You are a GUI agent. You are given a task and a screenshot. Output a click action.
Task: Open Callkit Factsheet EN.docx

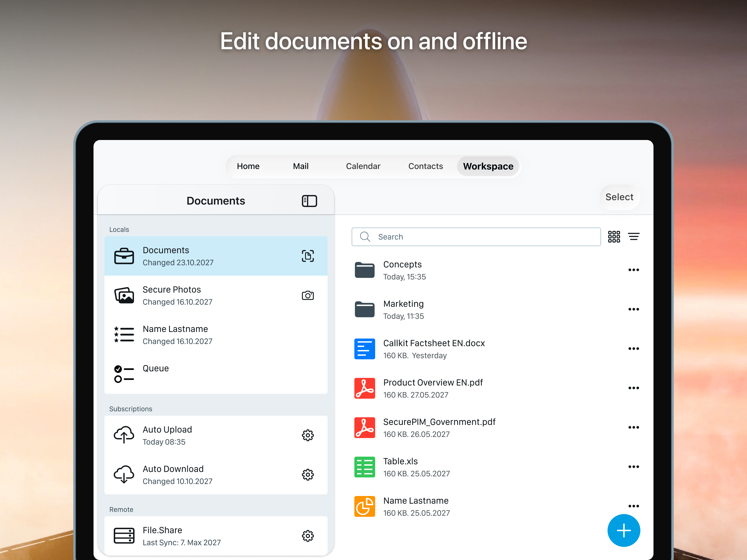point(497,349)
